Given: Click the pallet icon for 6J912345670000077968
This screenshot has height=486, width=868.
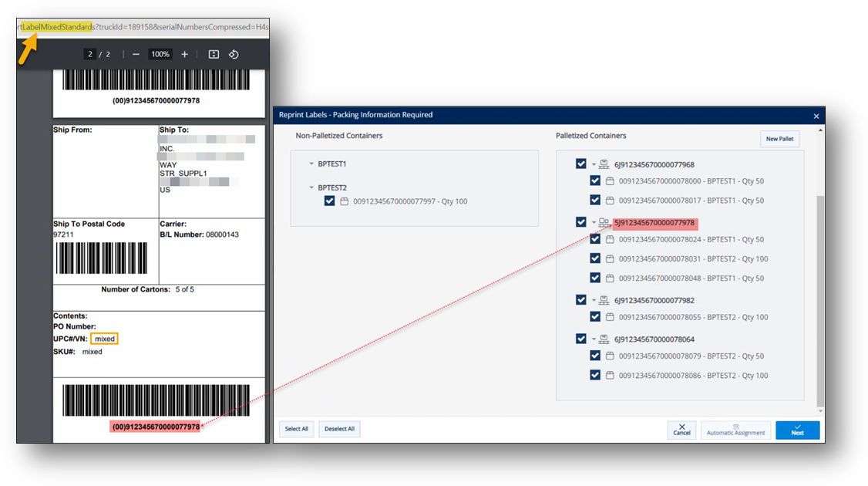Looking at the screenshot, I should (x=604, y=164).
